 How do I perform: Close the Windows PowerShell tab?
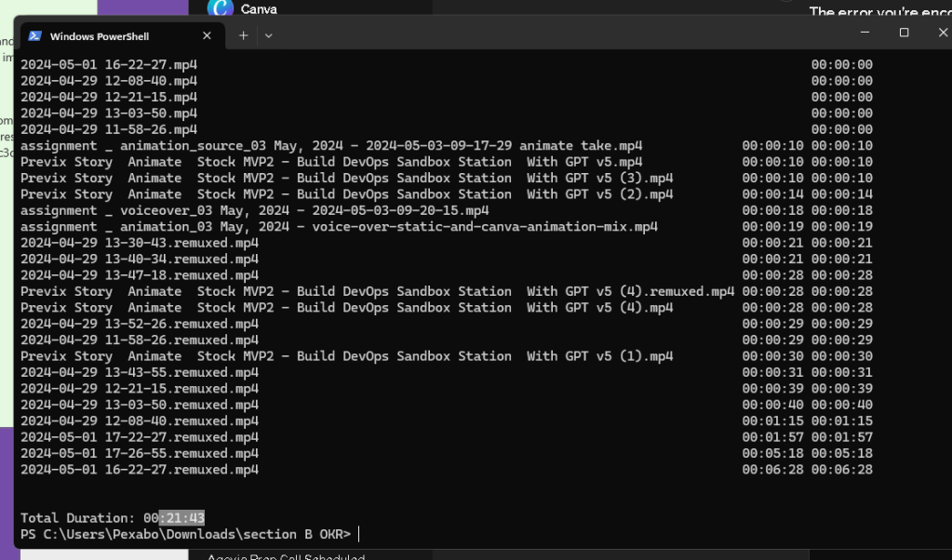click(x=207, y=35)
